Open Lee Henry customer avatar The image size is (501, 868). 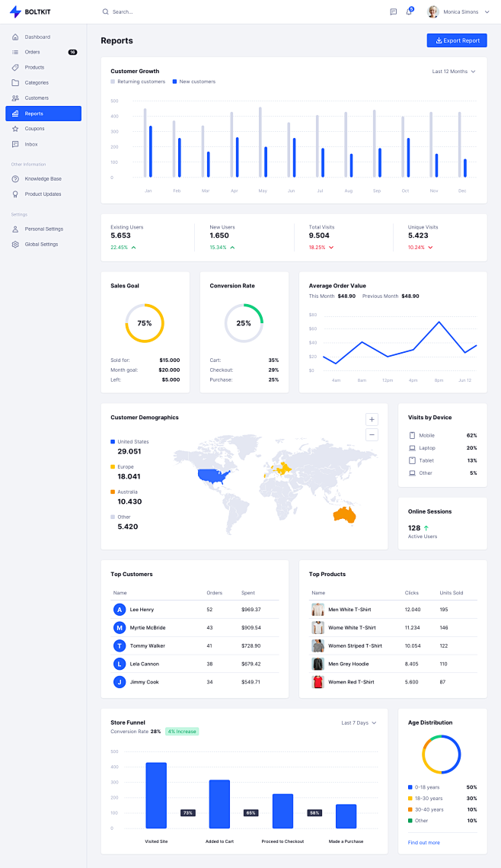click(x=120, y=610)
